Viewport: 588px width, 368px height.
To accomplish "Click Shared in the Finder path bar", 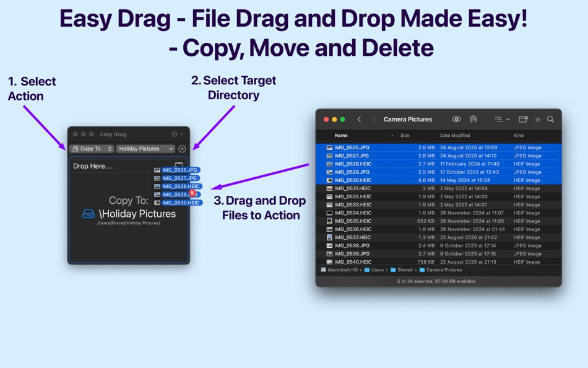I will pyautogui.click(x=402, y=270).
